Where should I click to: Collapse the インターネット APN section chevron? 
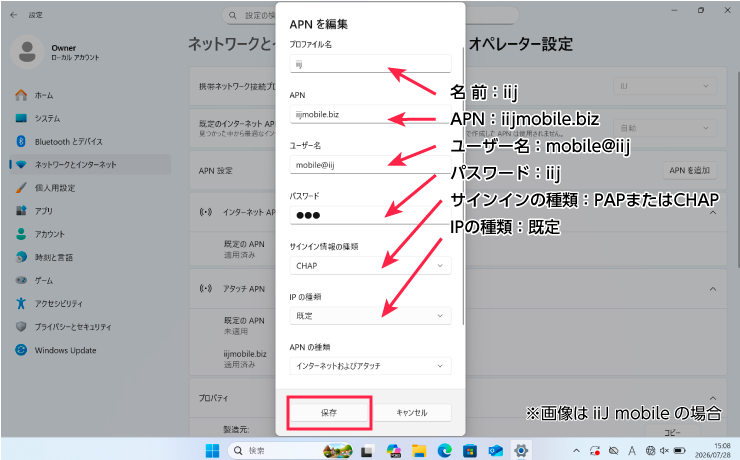tap(713, 212)
